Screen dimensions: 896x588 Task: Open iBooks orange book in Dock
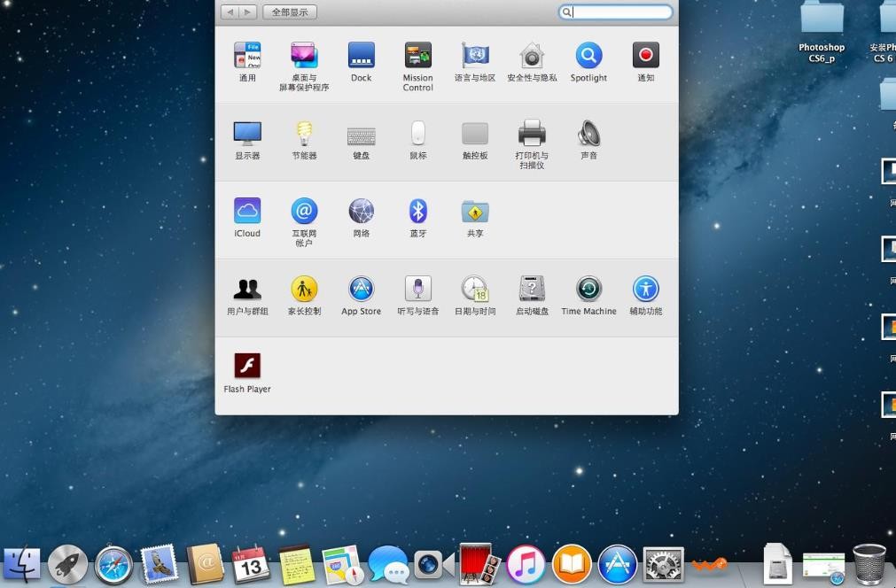pyautogui.click(x=572, y=565)
